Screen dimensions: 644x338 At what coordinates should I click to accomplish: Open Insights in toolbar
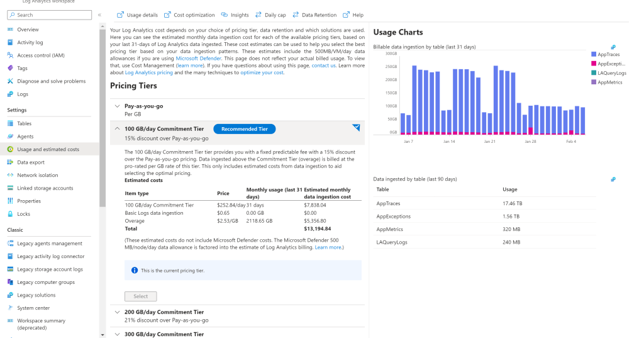pyautogui.click(x=235, y=15)
